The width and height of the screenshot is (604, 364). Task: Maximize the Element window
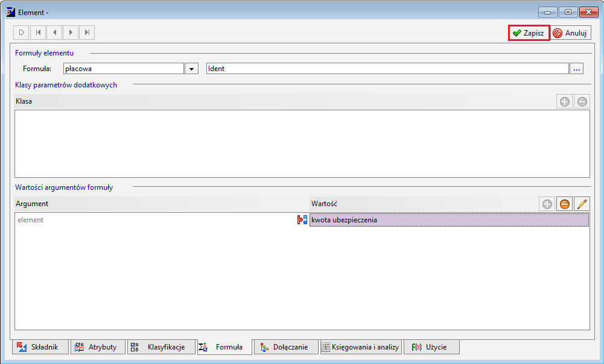pos(568,12)
